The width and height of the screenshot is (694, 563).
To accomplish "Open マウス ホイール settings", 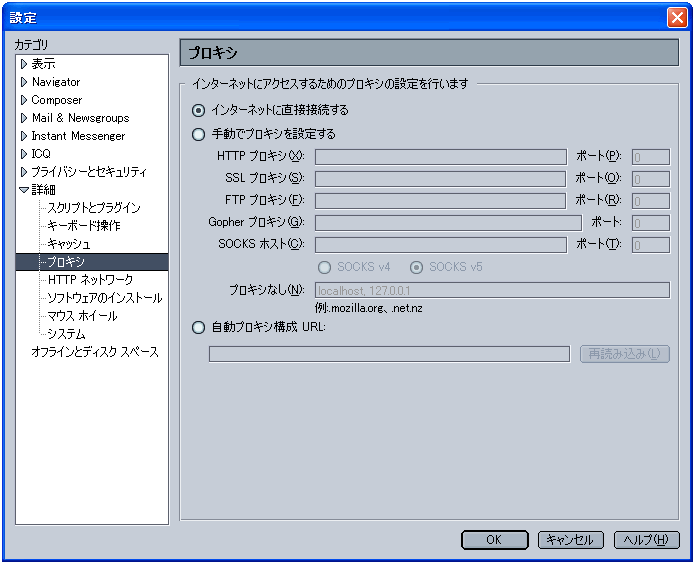I will 82,316.
